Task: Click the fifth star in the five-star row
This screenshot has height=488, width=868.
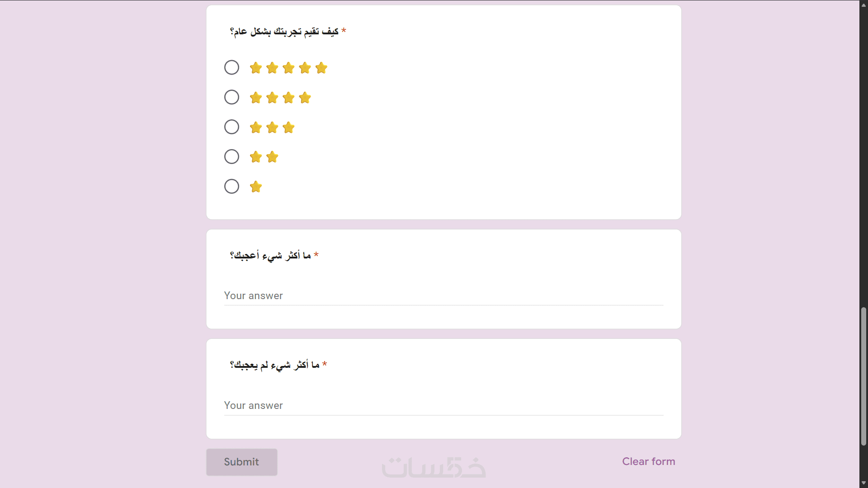Action: tap(321, 68)
